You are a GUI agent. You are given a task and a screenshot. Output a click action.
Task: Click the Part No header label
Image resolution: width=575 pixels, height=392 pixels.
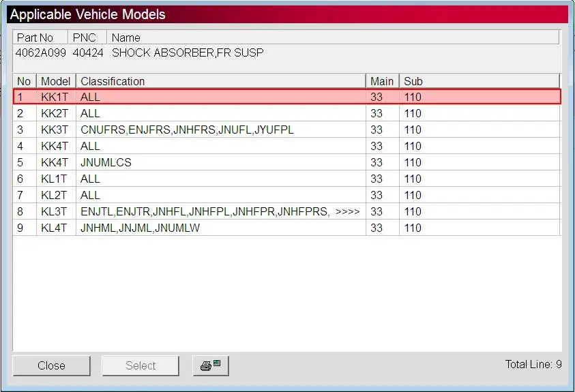(x=35, y=37)
